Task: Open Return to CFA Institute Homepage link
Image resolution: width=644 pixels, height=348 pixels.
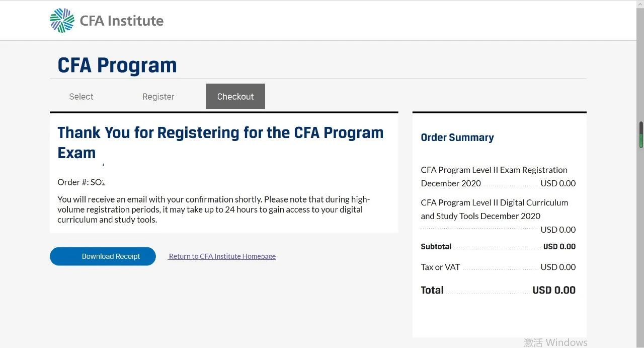Action: (222, 256)
